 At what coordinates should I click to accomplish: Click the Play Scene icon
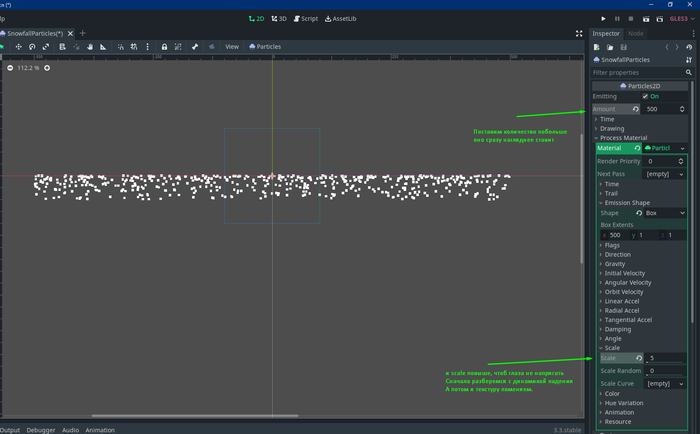pos(646,18)
